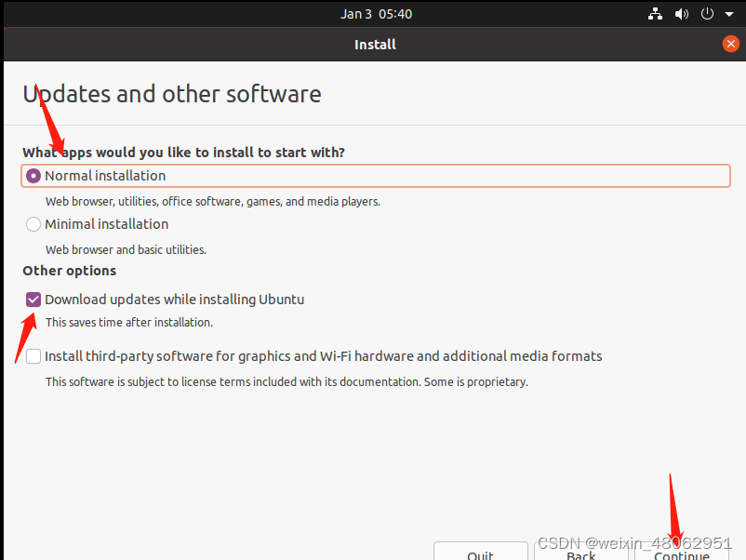Click Continue to proceed with installation
The image size is (746, 560).
tap(681, 553)
